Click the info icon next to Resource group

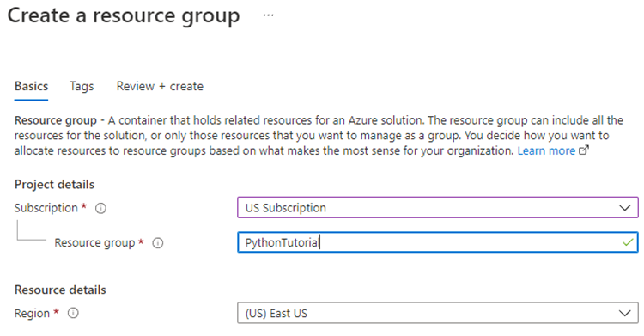[x=158, y=243]
